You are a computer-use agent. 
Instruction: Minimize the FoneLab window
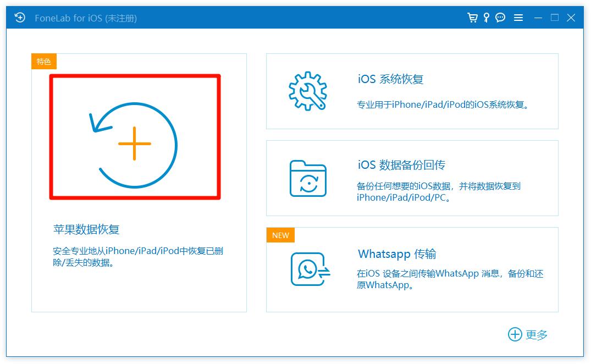(538, 18)
